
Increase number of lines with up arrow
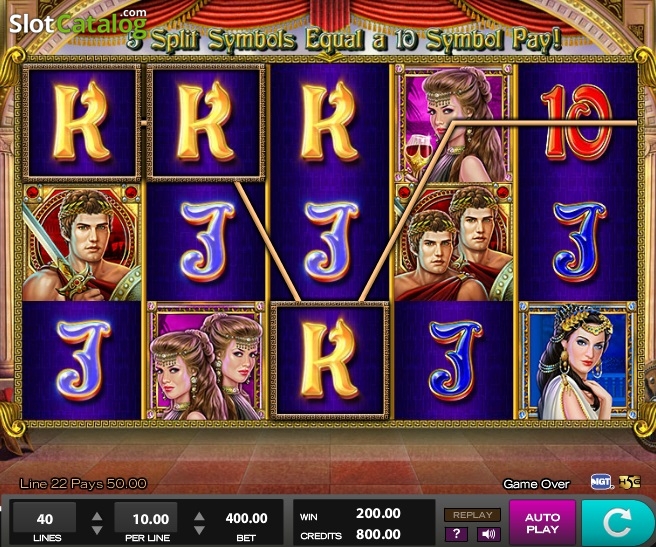coord(97,516)
